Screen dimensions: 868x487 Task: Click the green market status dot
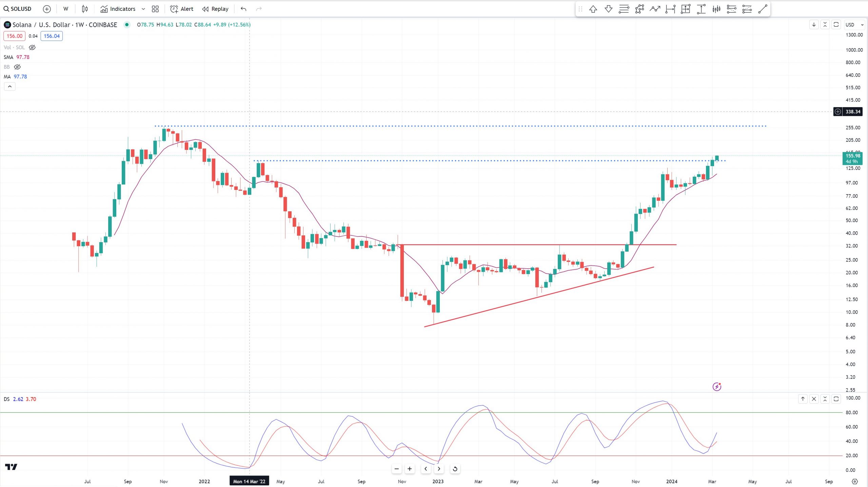pyautogui.click(x=127, y=24)
